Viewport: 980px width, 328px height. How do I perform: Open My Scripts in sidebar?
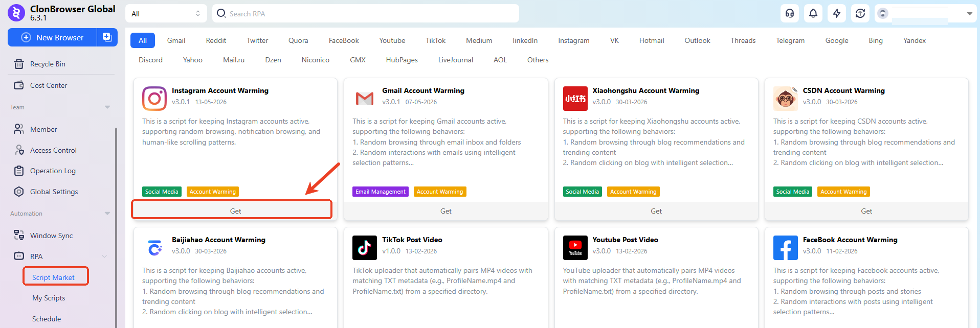click(x=49, y=298)
